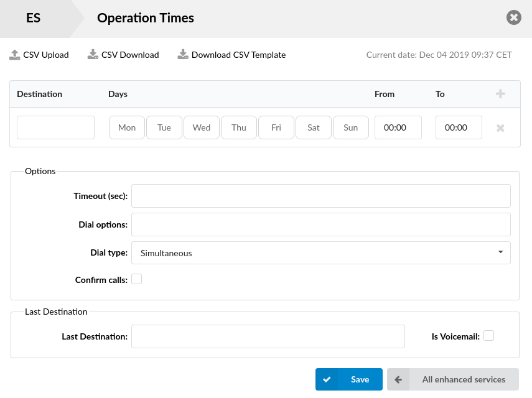Select the ES breadcrumb tab
The height and width of the screenshot is (398, 532).
(34, 18)
